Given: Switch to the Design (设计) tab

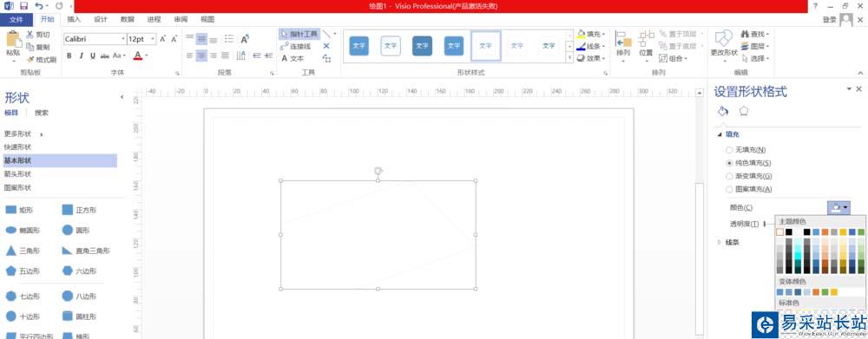Looking at the screenshot, I should (100, 19).
